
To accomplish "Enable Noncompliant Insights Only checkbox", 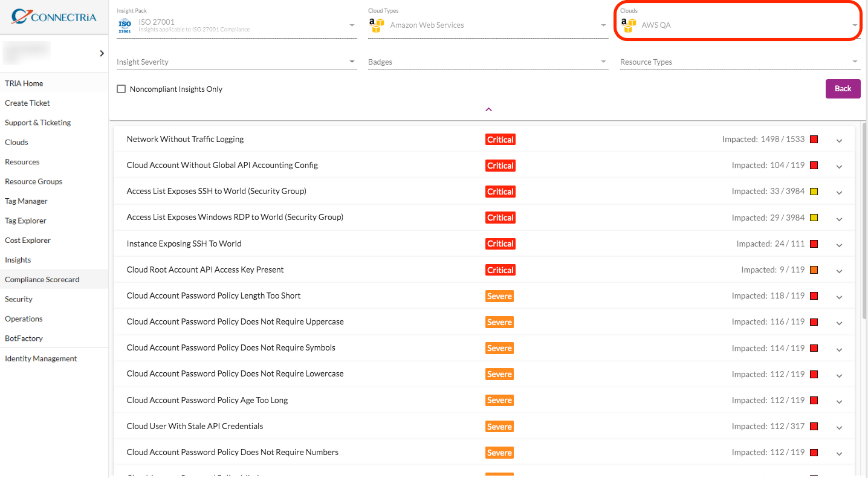I will (121, 89).
